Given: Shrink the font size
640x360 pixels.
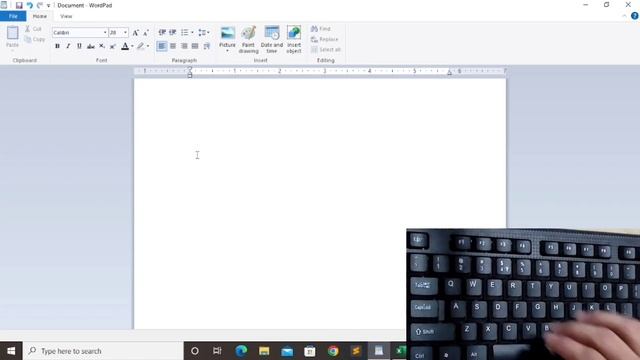Looking at the screenshot, I should (x=146, y=32).
